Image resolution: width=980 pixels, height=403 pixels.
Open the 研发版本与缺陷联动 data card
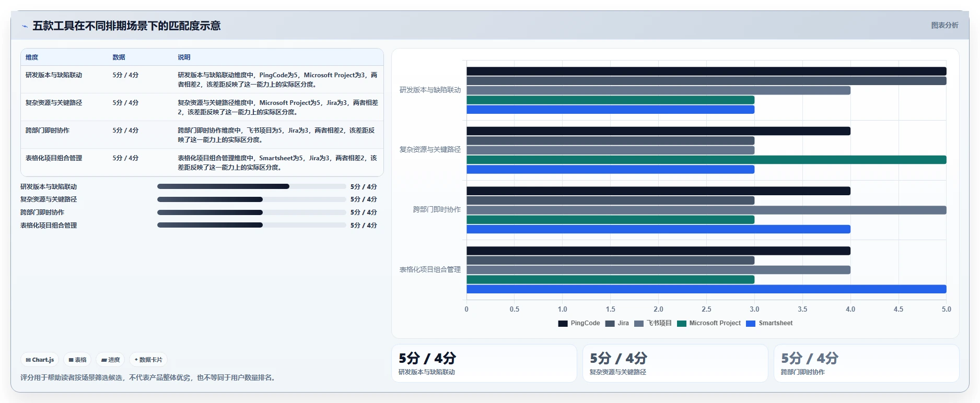484,363
